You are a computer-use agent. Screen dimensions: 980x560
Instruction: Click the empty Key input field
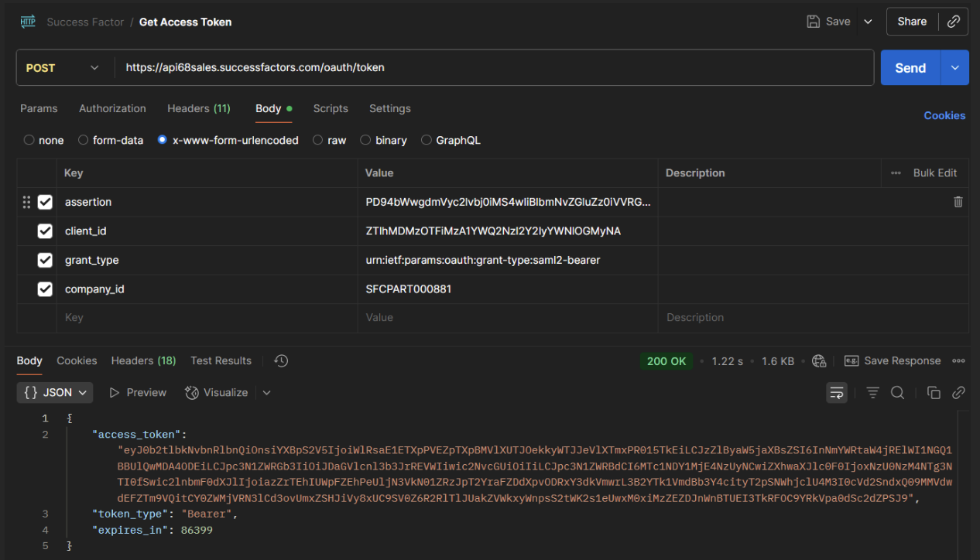207,318
